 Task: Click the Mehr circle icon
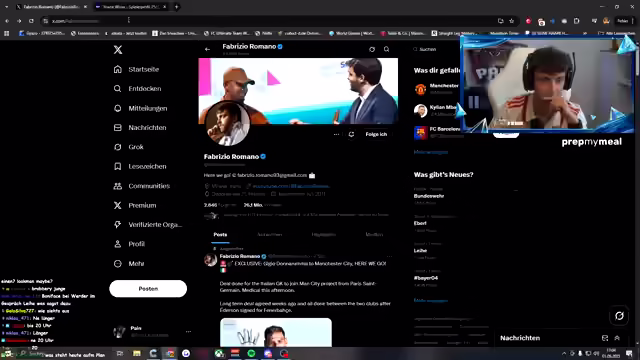pos(118,264)
